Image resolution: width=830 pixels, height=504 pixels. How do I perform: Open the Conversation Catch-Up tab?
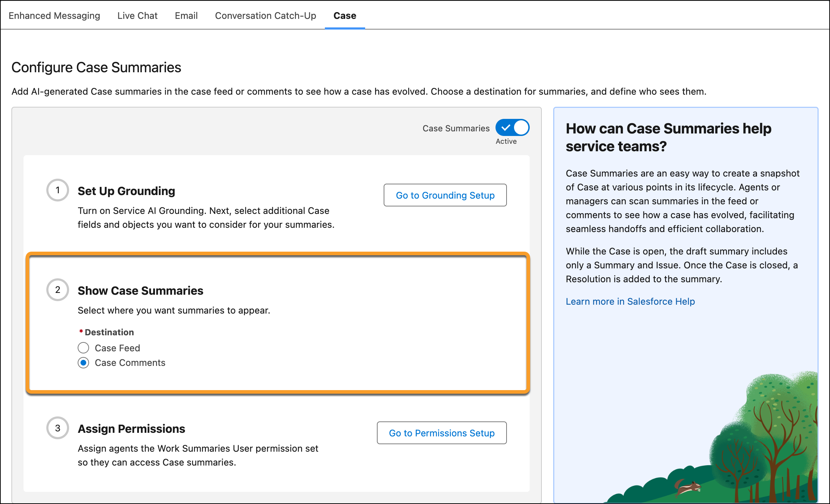tap(266, 16)
